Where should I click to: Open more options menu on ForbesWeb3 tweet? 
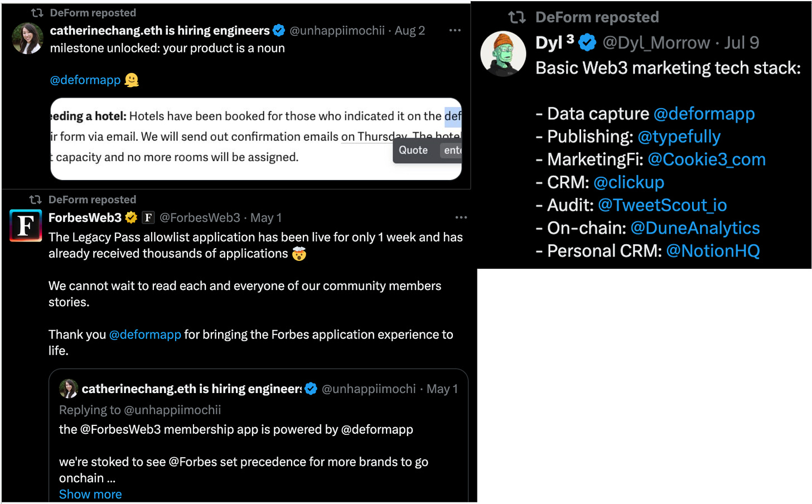point(461,217)
